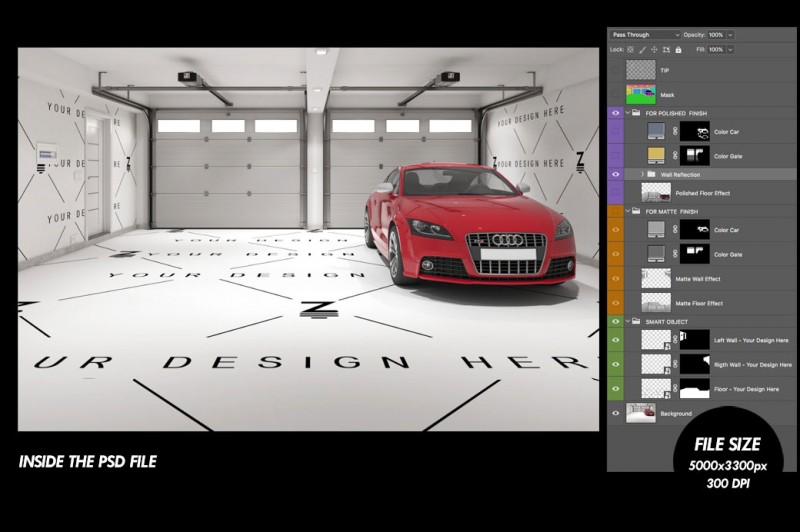Toggle visibility of Left Wall layer

[616, 340]
